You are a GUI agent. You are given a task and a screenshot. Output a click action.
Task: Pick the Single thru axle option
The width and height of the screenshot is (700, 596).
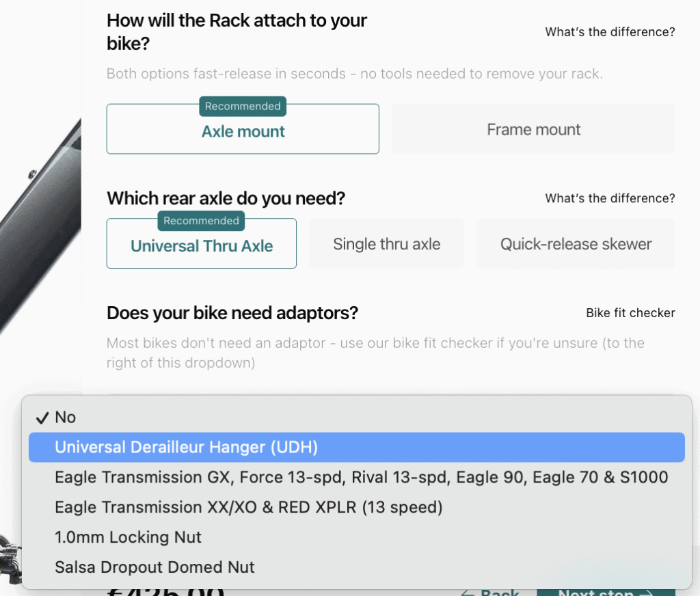(x=386, y=244)
